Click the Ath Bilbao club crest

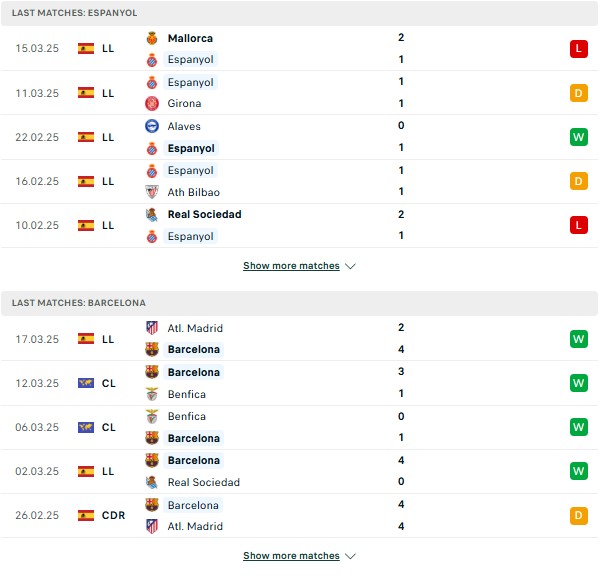pyautogui.click(x=152, y=192)
